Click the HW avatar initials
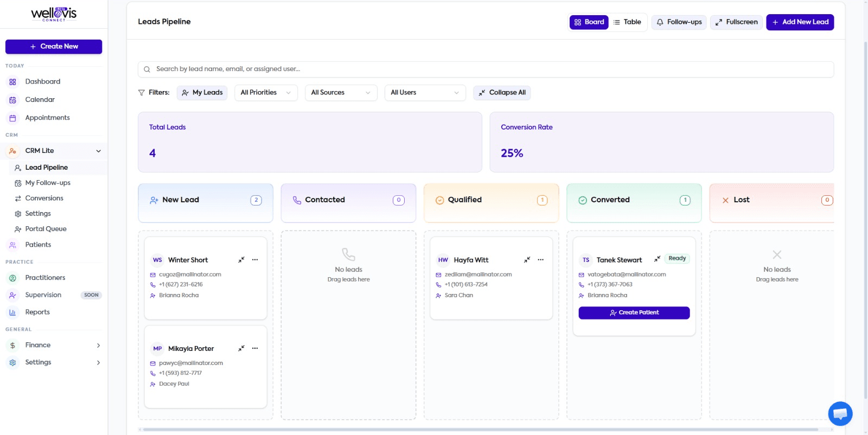868x435 pixels. 443,260
